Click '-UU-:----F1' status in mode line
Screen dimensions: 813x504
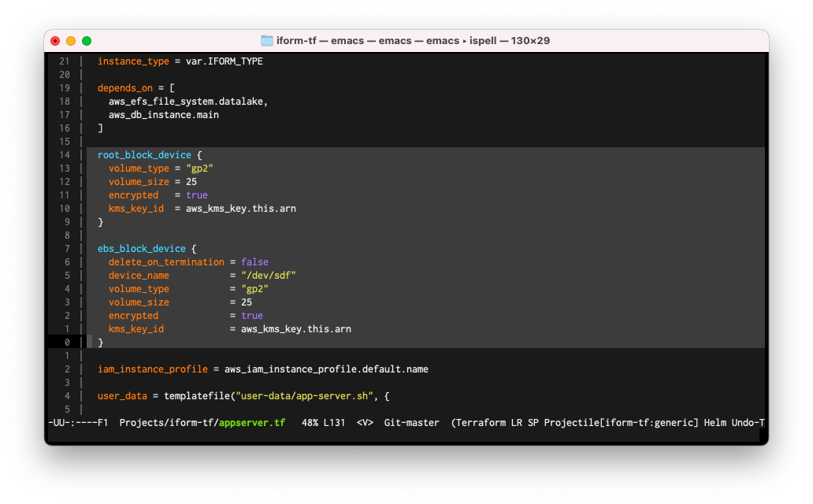coord(78,423)
